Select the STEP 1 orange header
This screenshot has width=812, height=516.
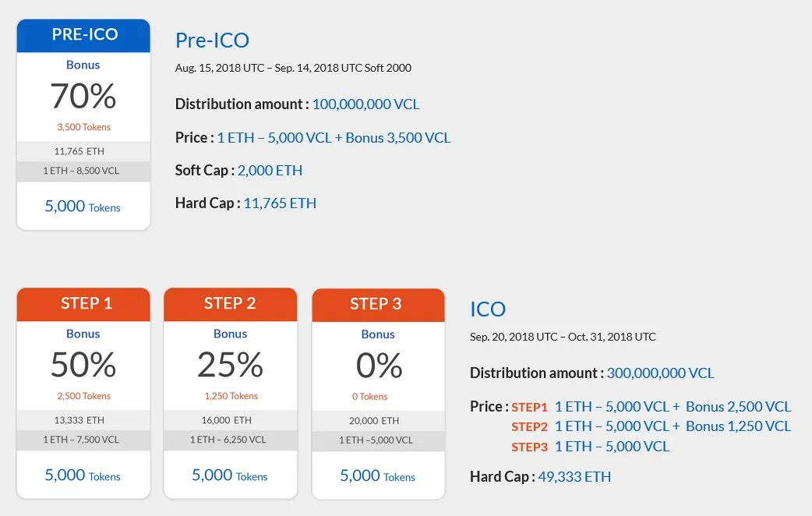click(83, 304)
